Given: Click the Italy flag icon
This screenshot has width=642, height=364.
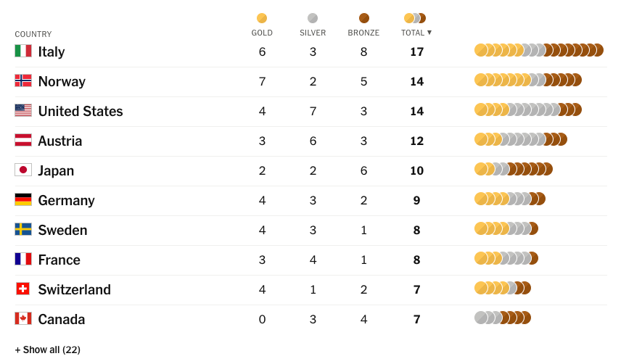Looking at the screenshot, I should [x=23, y=51].
